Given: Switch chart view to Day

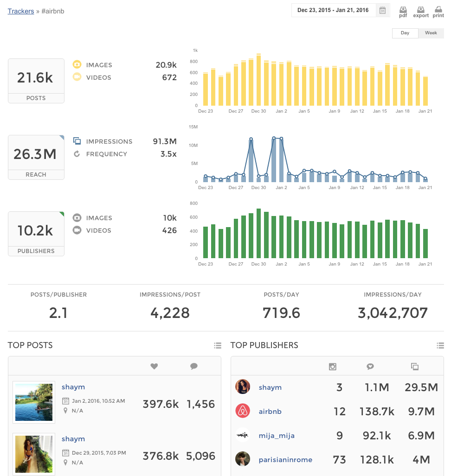Looking at the screenshot, I should click(x=405, y=33).
